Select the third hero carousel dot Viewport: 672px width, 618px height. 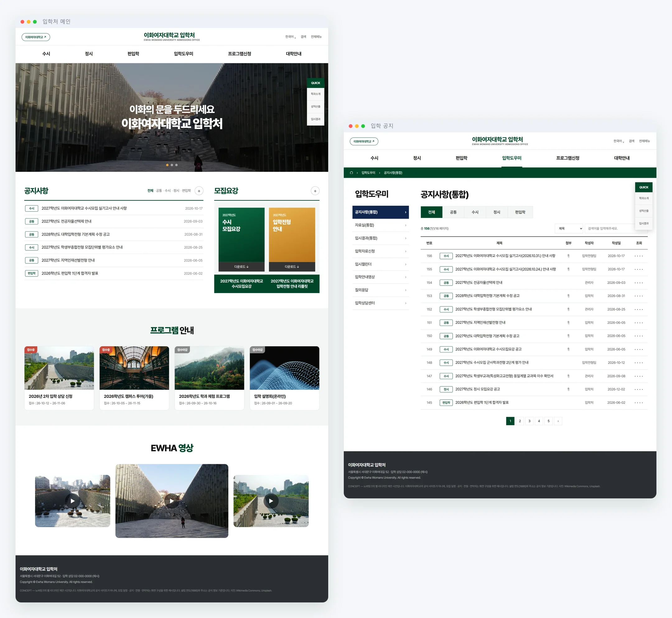coord(176,165)
